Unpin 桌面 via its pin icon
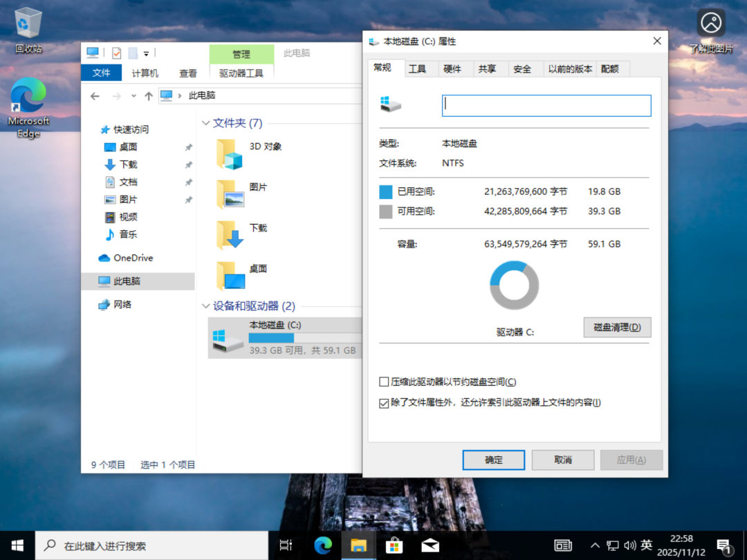747x560 pixels. (189, 148)
